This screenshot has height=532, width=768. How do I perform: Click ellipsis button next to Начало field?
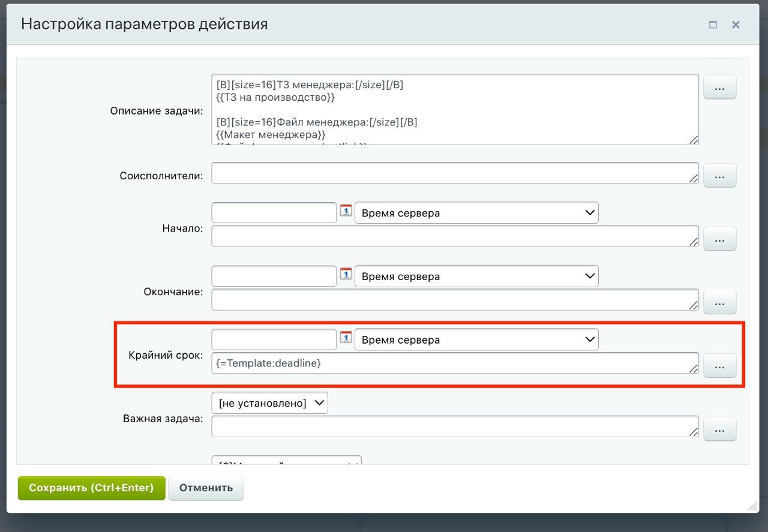pyautogui.click(x=719, y=239)
